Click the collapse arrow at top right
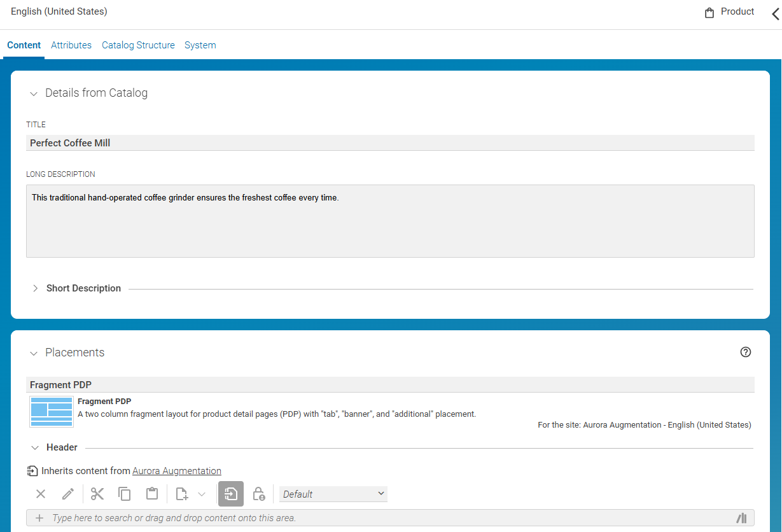This screenshot has width=782, height=532. pyautogui.click(x=774, y=14)
